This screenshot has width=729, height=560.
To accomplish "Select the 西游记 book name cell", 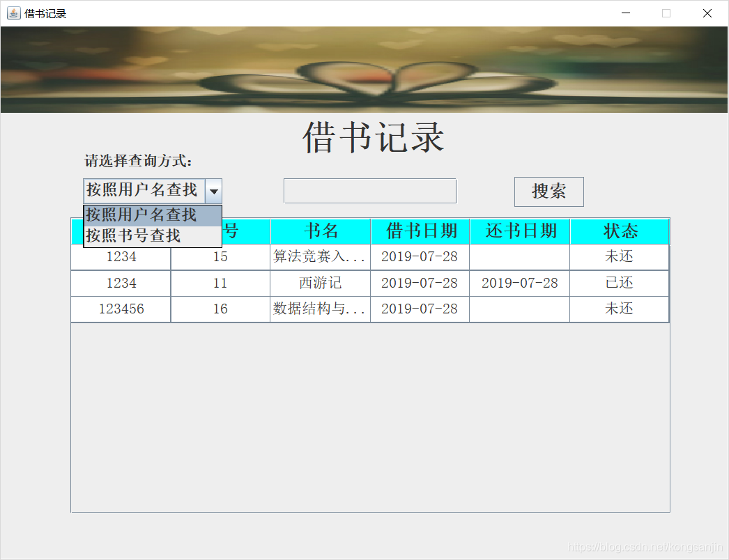I will (x=321, y=283).
